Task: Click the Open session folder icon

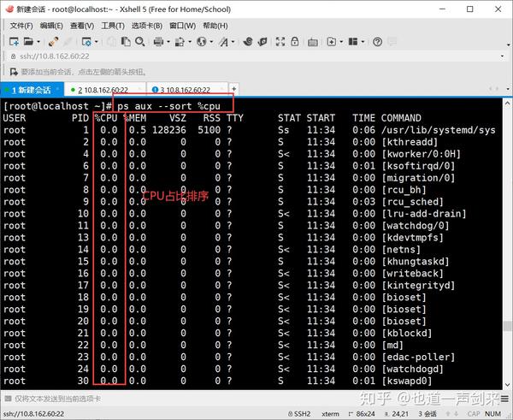Action: 28,42
